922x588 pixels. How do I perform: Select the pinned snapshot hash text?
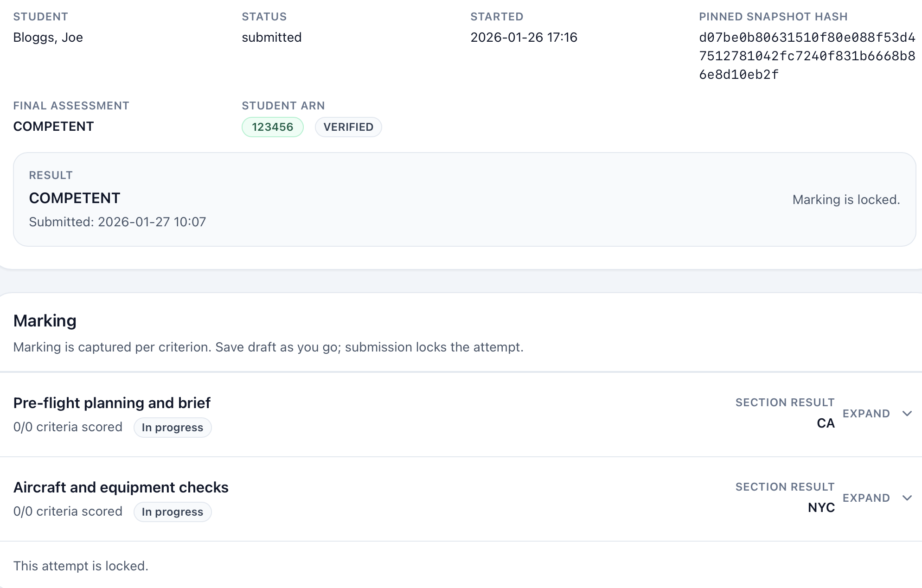coord(807,56)
